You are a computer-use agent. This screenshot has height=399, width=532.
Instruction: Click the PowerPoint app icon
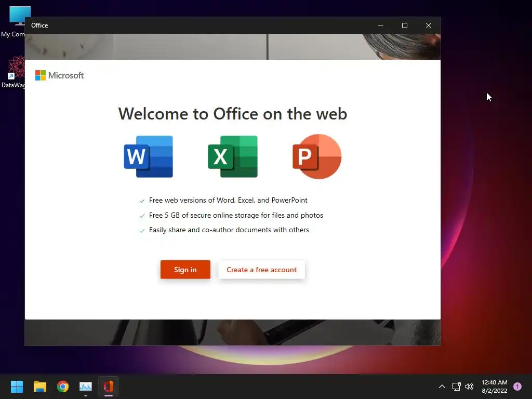[317, 156]
